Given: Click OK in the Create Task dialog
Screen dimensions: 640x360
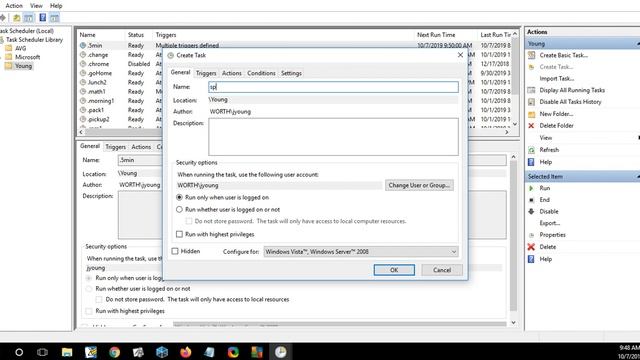Looking at the screenshot, I should click(394, 270).
